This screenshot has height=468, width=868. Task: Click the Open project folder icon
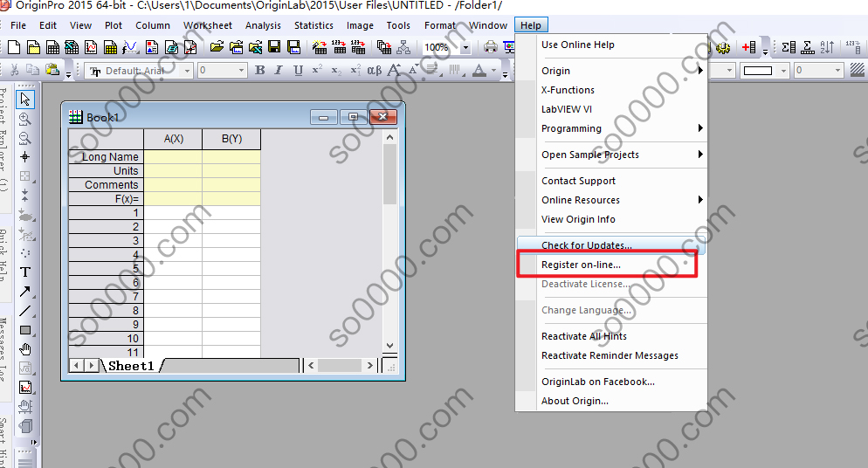217,47
